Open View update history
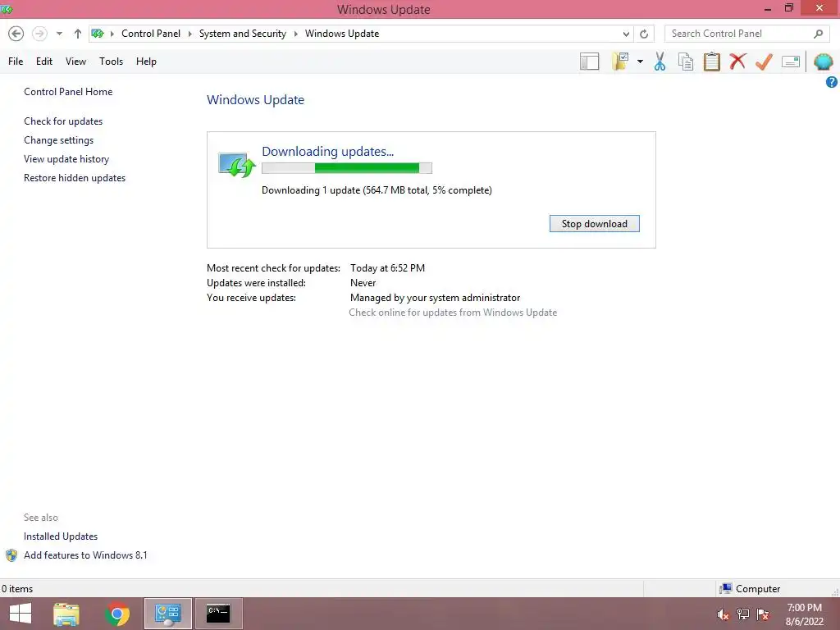Image resolution: width=840 pixels, height=630 pixels. pyautogui.click(x=66, y=159)
